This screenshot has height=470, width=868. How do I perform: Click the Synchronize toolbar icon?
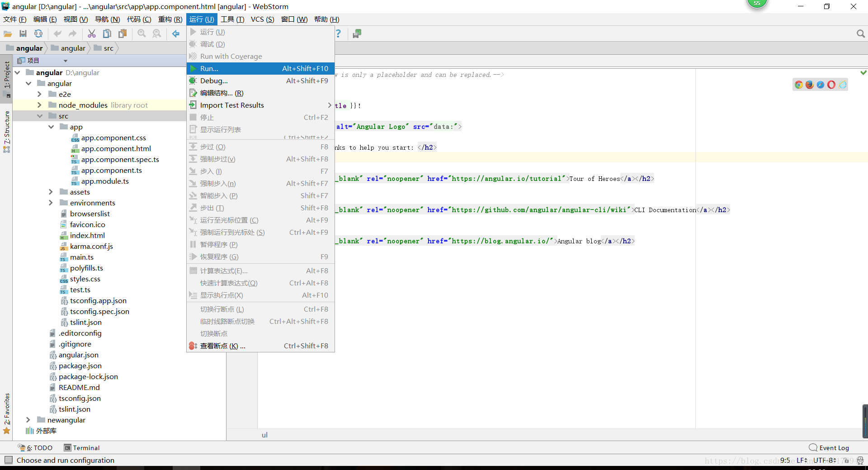(38, 33)
